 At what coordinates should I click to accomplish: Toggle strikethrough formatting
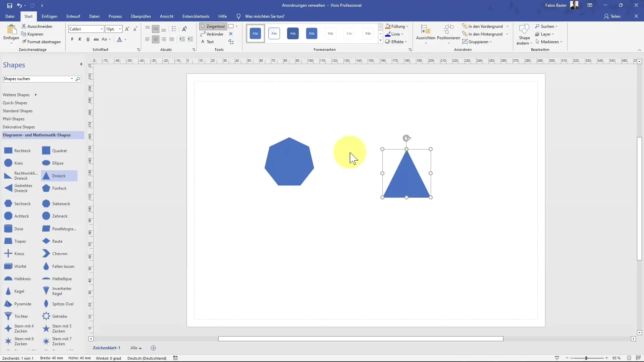tap(96, 39)
